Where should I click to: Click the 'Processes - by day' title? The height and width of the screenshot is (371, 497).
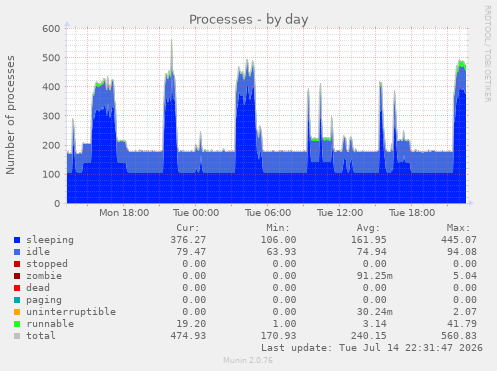click(249, 19)
